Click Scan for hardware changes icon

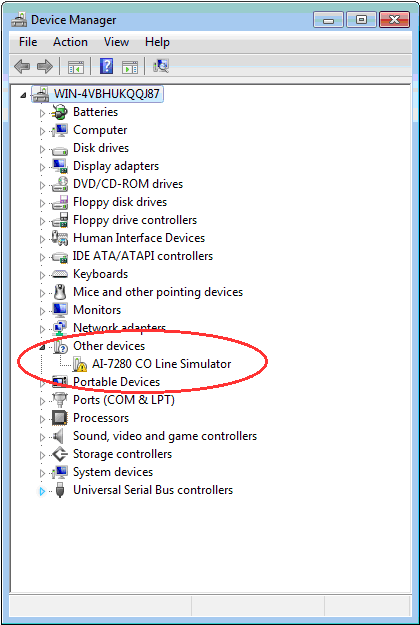click(x=161, y=66)
